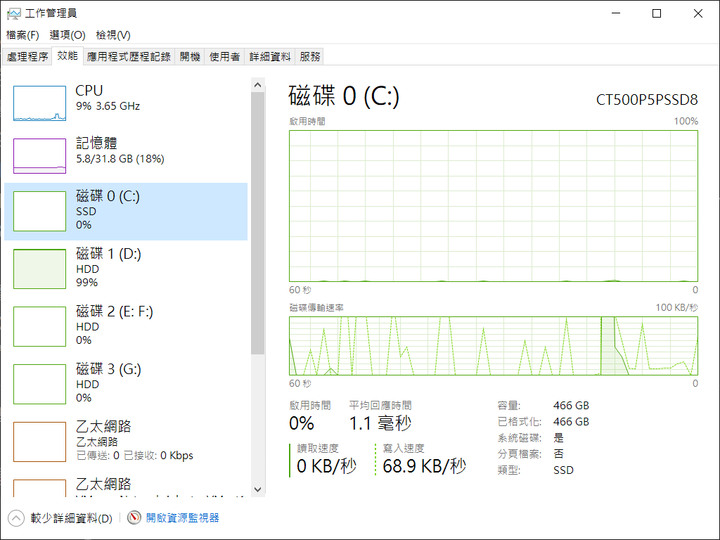Viewport: 720px width, 540px height.
Task: Click the Task Manager title bar icon
Action: pos(14,13)
